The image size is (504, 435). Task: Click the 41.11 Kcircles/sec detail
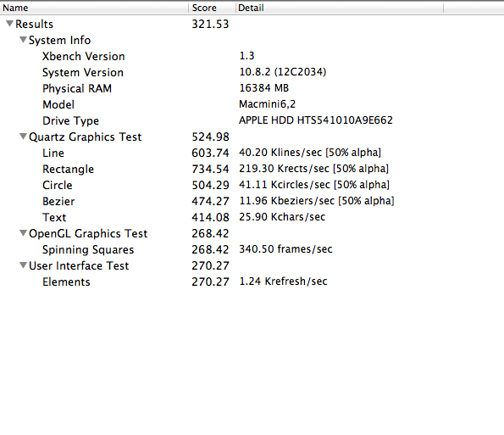314,184
